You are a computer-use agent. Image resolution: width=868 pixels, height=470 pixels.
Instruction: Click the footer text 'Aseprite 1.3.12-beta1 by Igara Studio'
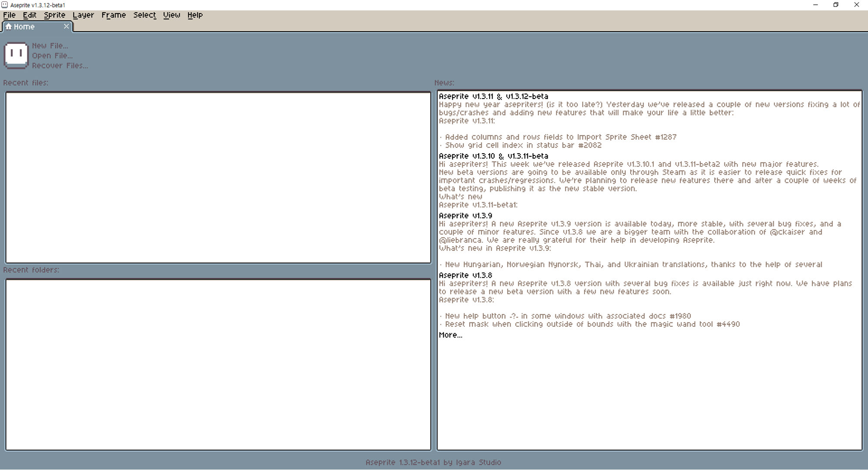point(433,462)
